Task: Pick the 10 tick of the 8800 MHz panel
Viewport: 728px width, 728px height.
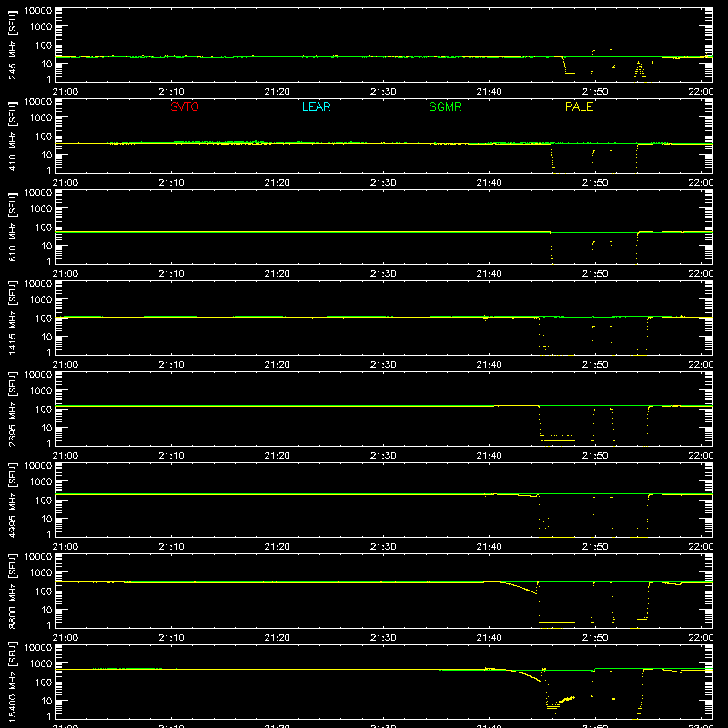Action: coord(46,610)
